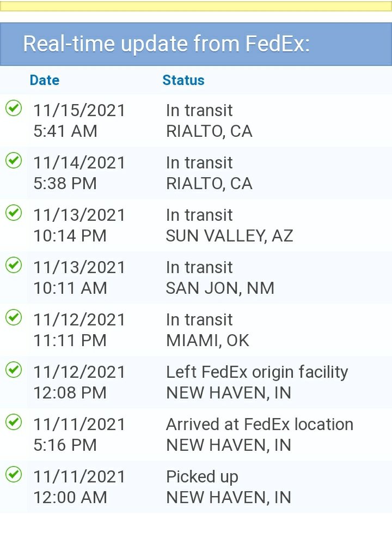
Task: Click green checkmark beside 11/15/2021 5:41 AM
Action: tap(14, 108)
